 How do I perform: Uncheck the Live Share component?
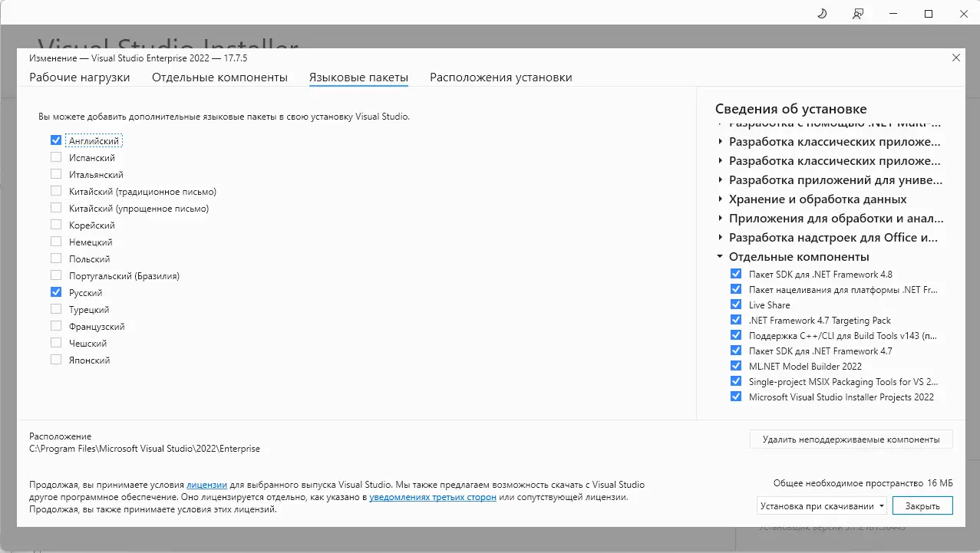[x=736, y=304]
